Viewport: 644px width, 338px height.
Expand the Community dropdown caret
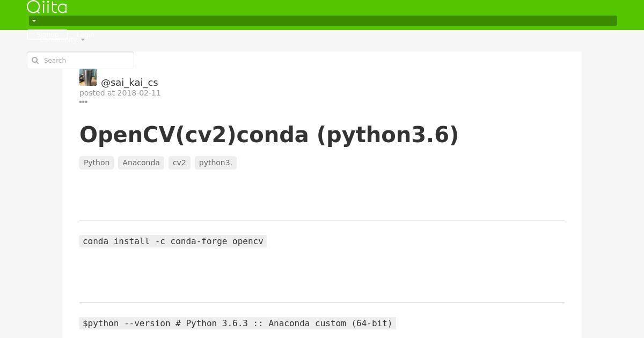tap(83, 40)
